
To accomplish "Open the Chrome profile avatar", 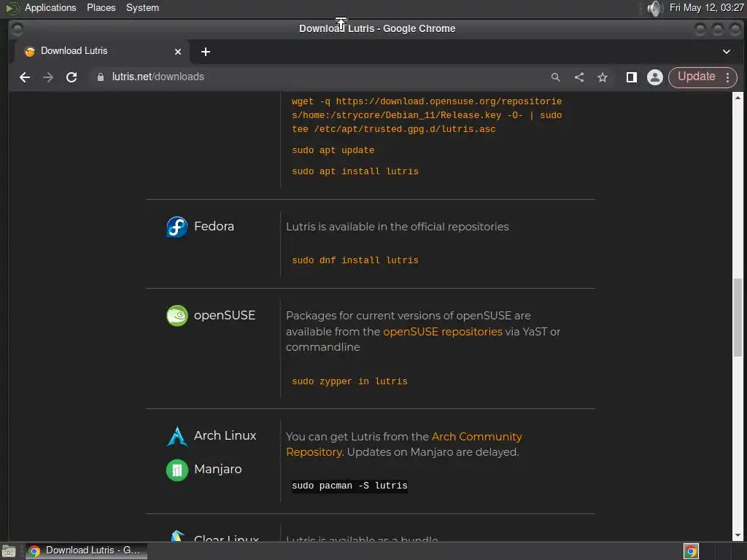I will pyautogui.click(x=655, y=77).
